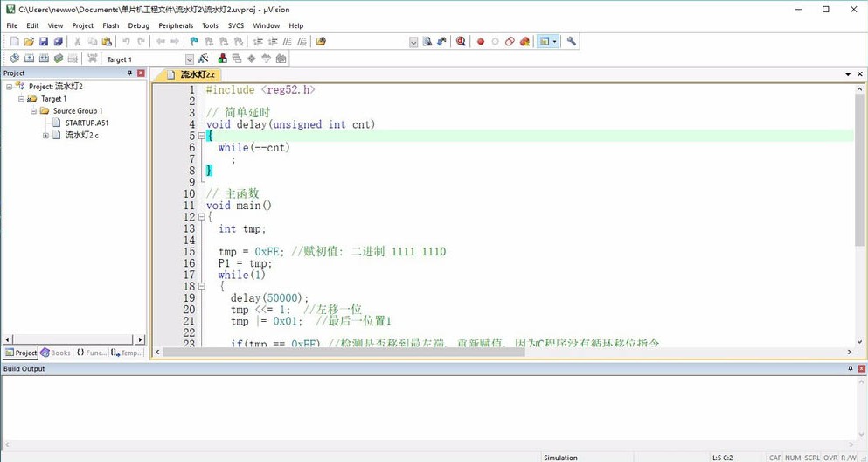Close the Build Output panel with its red X
Image resolution: width=868 pixels, height=462 pixels.
(861, 368)
